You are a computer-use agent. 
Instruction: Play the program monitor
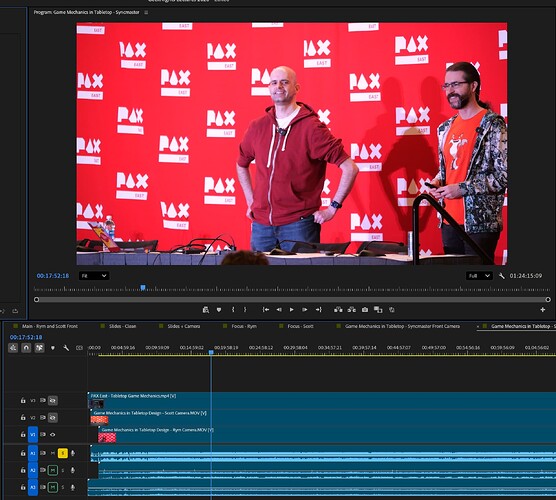(291, 310)
